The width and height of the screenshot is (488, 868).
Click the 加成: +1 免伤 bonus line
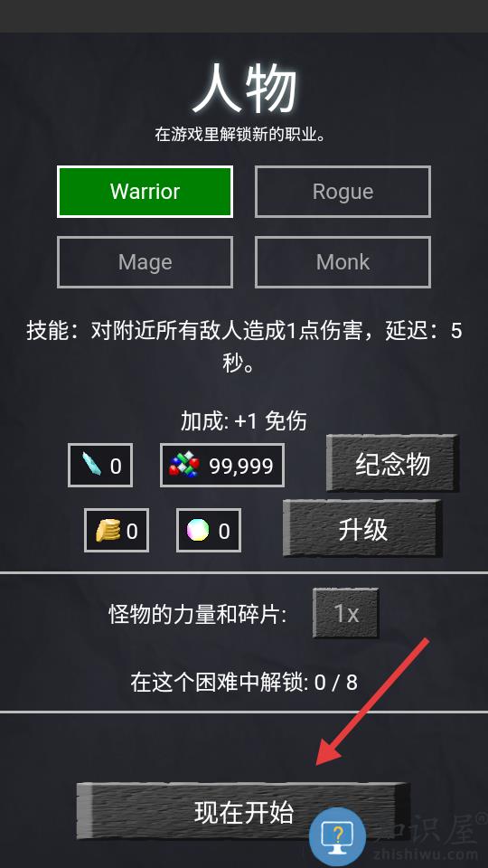point(243,421)
